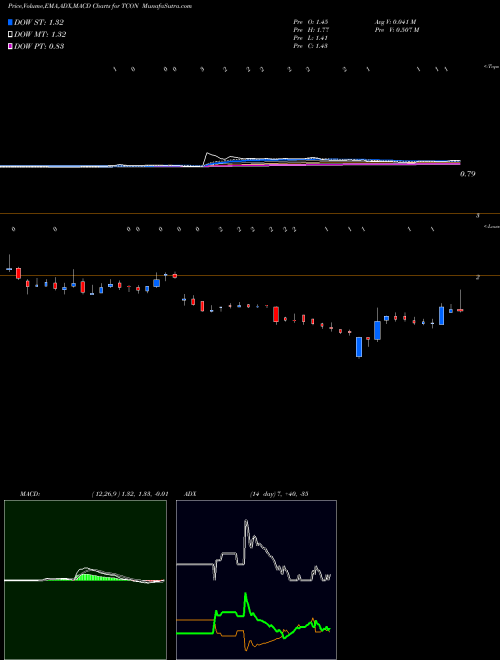Click the 'Pre H: 1.77' value
Image resolution: width=500 pixels, height=660 pixels.
point(311,30)
